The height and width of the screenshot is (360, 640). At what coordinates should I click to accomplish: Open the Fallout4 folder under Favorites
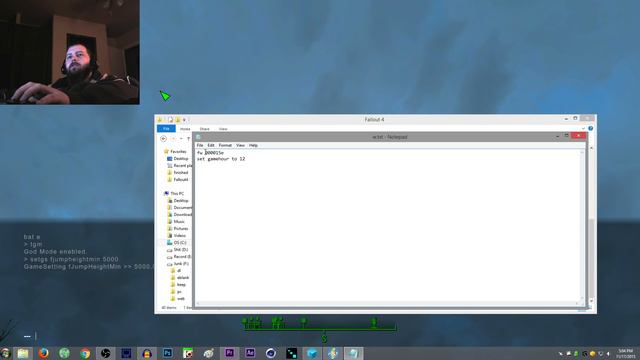tap(178, 179)
